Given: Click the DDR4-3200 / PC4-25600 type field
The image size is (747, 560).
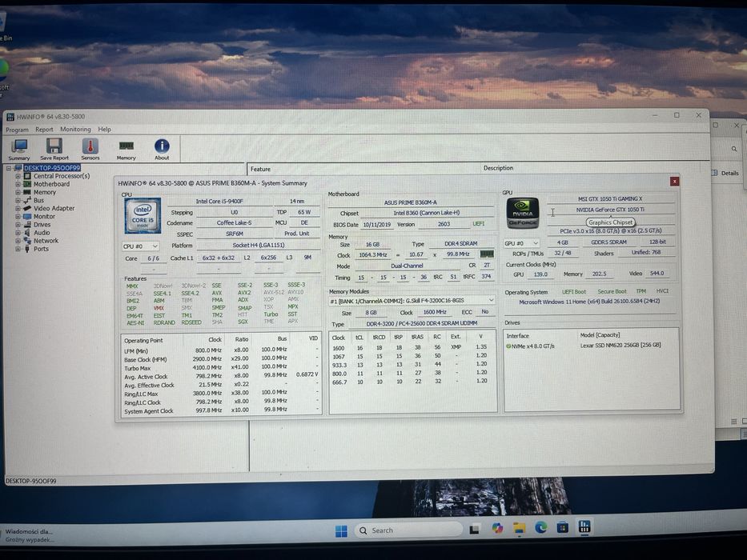Looking at the screenshot, I should pyautogui.click(x=422, y=323).
